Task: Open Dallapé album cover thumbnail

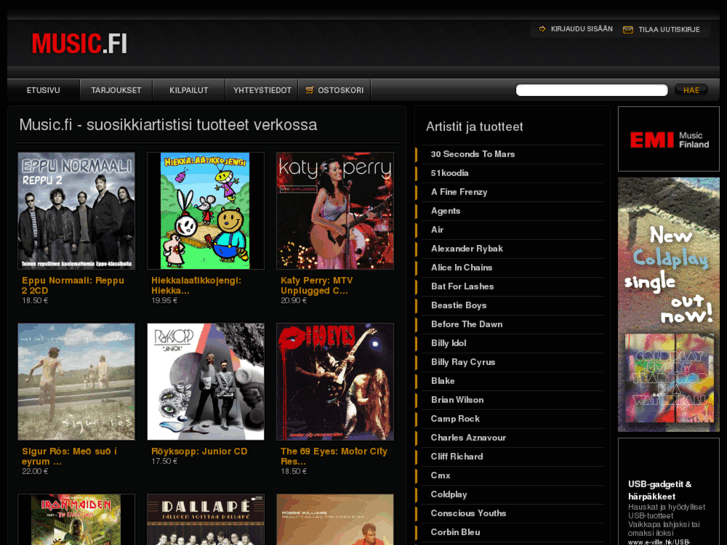Action: coord(205,519)
